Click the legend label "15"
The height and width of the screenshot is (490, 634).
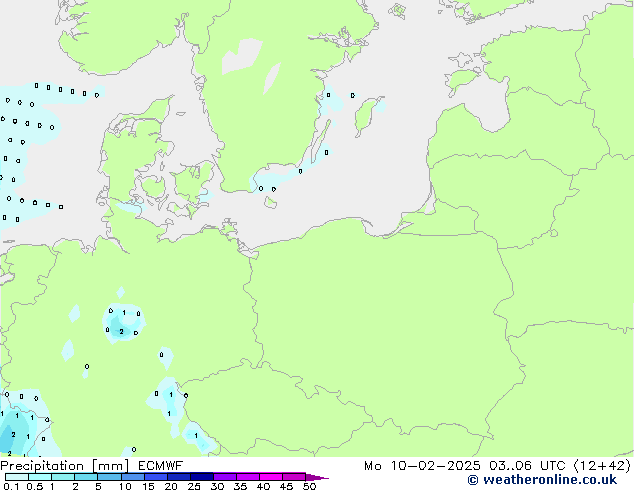click(x=148, y=486)
